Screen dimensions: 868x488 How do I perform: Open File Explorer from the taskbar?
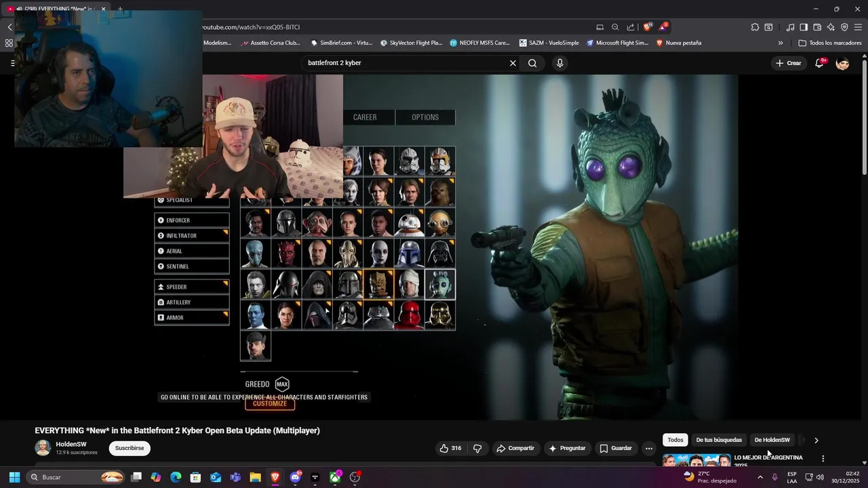click(255, 477)
